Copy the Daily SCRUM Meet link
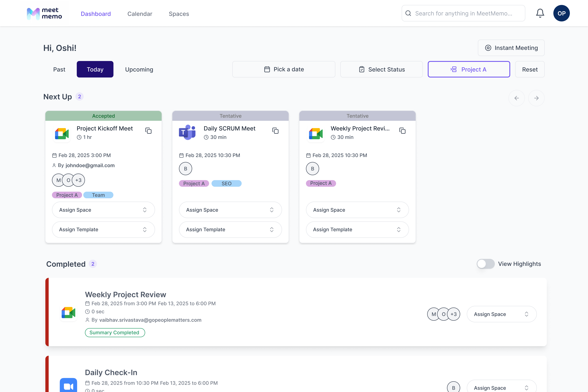 coord(275,131)
